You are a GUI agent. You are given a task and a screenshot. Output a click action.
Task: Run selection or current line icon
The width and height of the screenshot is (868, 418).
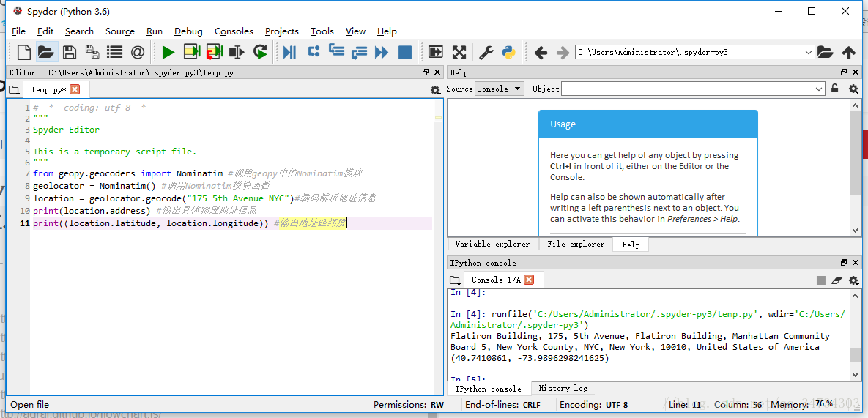click(x=237, y=52)
